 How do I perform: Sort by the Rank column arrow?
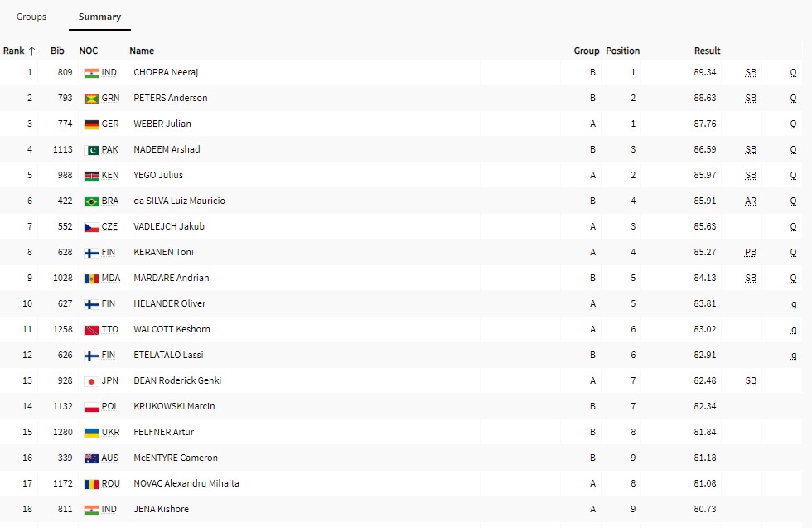[x=31, y=51]
